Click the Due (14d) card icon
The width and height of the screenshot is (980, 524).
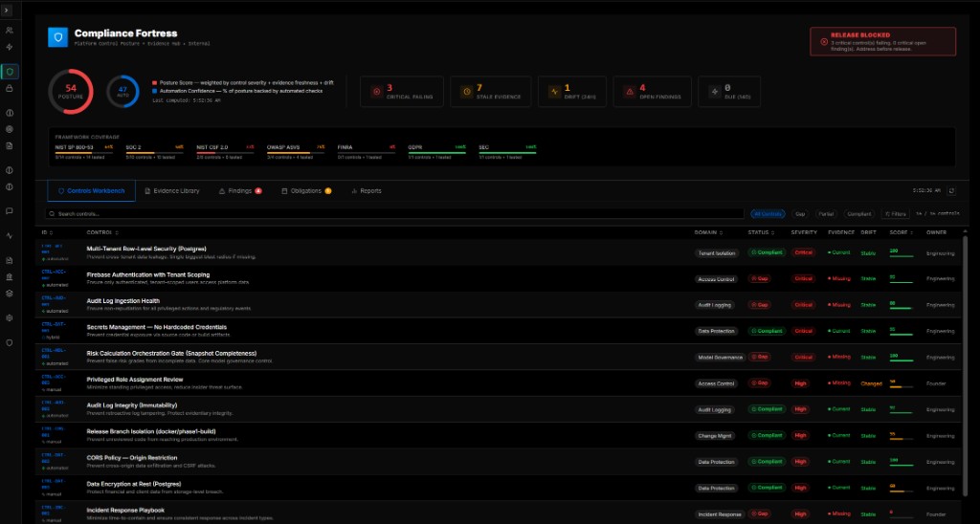[x=714, y=91]
